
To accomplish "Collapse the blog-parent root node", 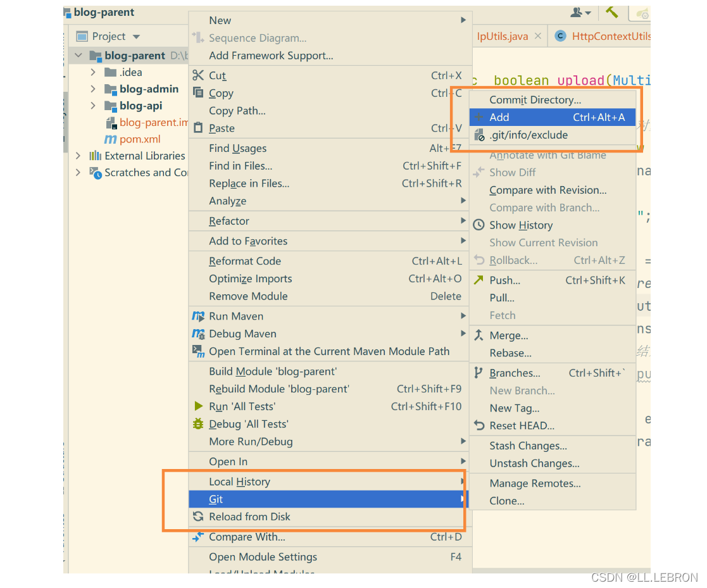I will (78, 56).
